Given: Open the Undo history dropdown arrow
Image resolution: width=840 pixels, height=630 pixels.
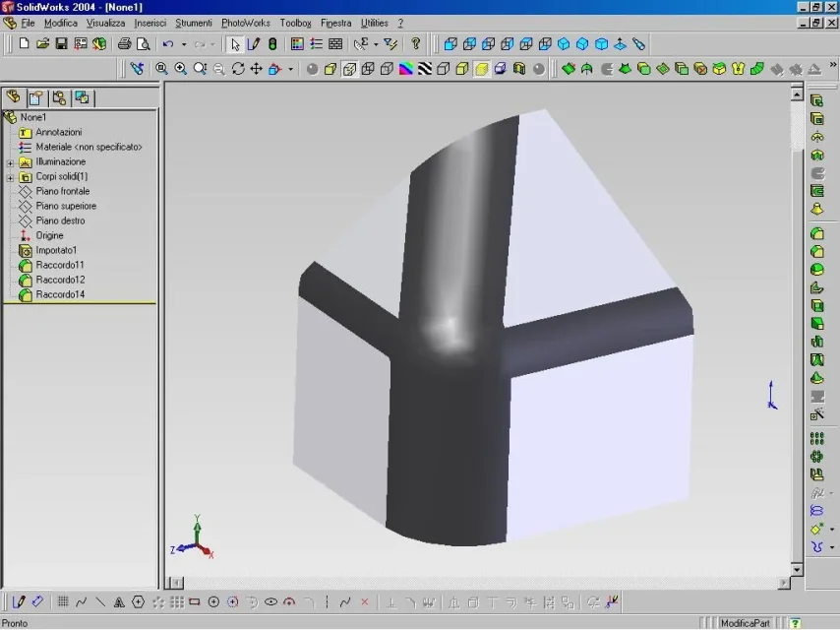Looking at the screenshot, I should pyautogui.click(x=184, y=44).
